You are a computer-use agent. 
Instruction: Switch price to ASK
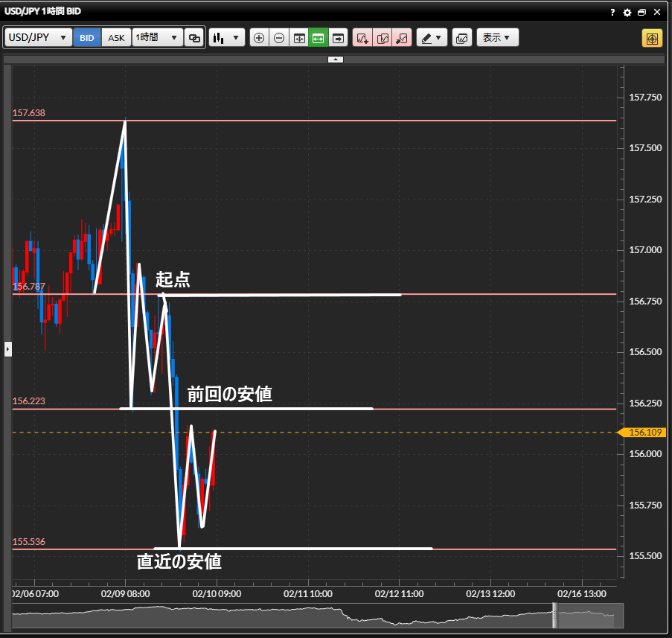tap(117, 38)
